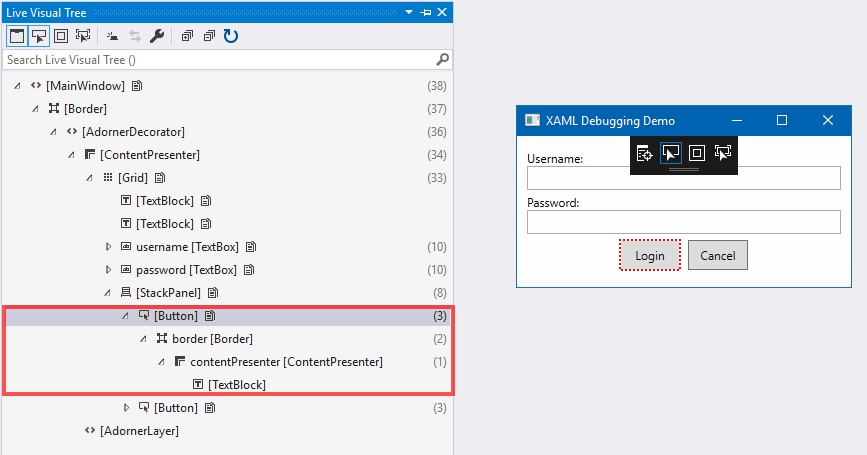The image size is (867, 455).
Task: Click in-app Go to Live Visual Tree icon
Action: pos(644,153)
